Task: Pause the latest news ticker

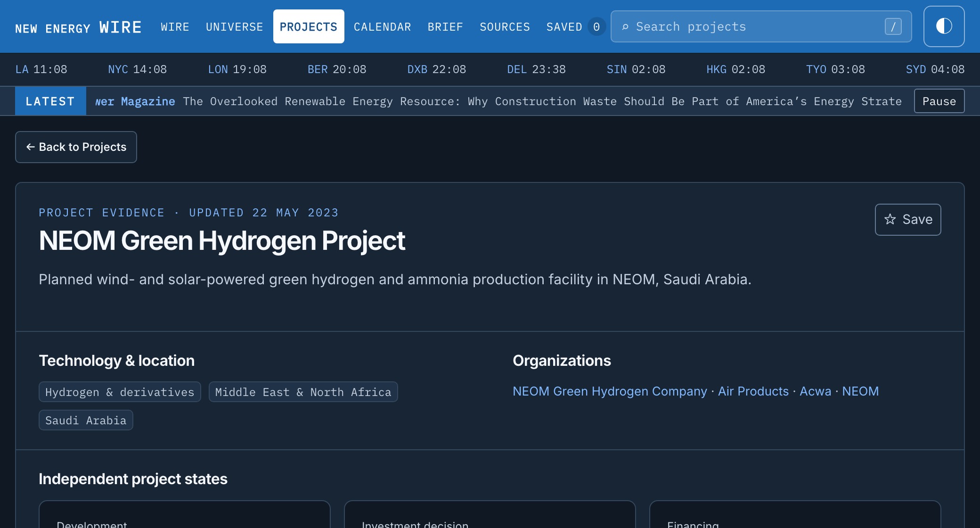Action: 939,101
